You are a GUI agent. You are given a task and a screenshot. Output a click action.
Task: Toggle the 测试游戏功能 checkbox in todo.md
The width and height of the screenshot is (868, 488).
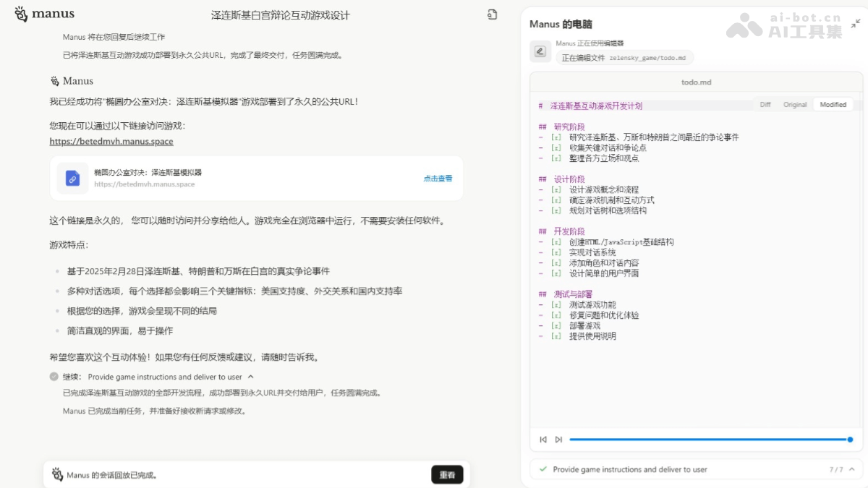tap(555, 304)
